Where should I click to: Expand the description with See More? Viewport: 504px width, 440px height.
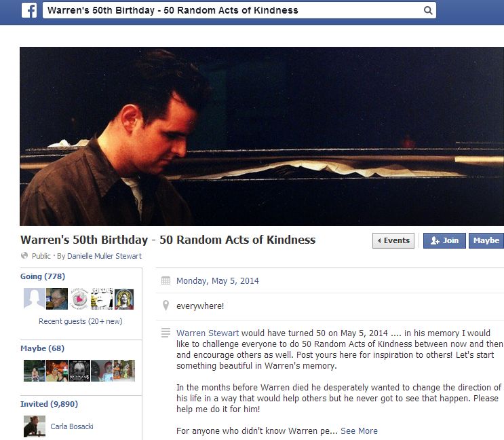tap(359, 430)
